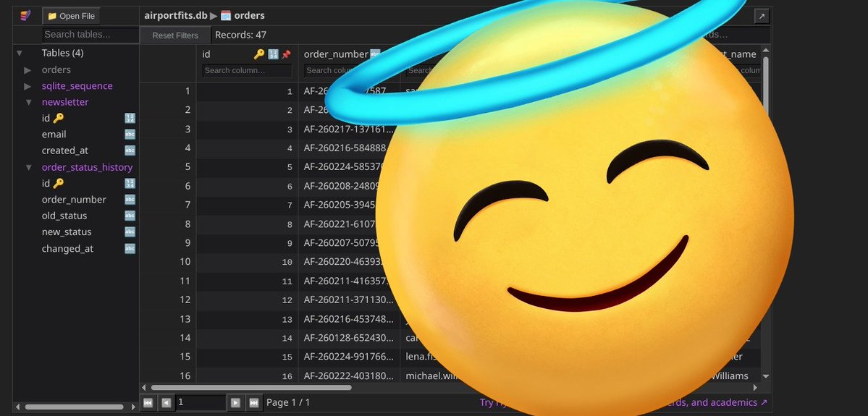Image resolution: width=868 pixels, height=416 pixels.
Task: Open the newsletter table
Action: point(64,102)
